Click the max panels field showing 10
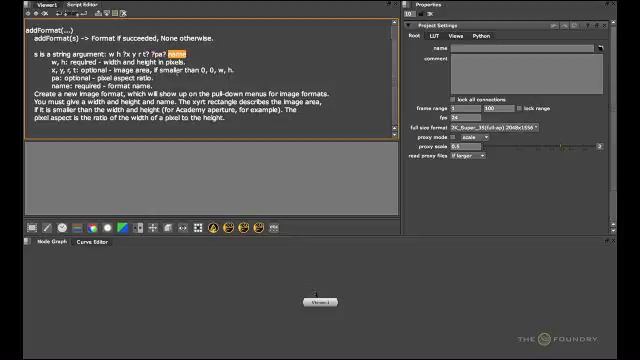This screenshot has width=640, height=360. [x=409, y=14]
